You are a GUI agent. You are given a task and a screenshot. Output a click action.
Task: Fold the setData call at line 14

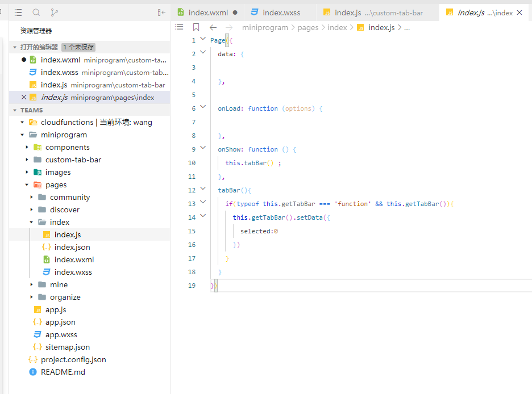click(x=203, y=216)
